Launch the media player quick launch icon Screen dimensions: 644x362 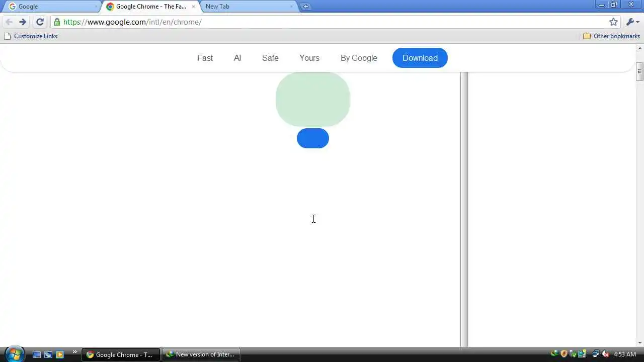tap(60, 354)
